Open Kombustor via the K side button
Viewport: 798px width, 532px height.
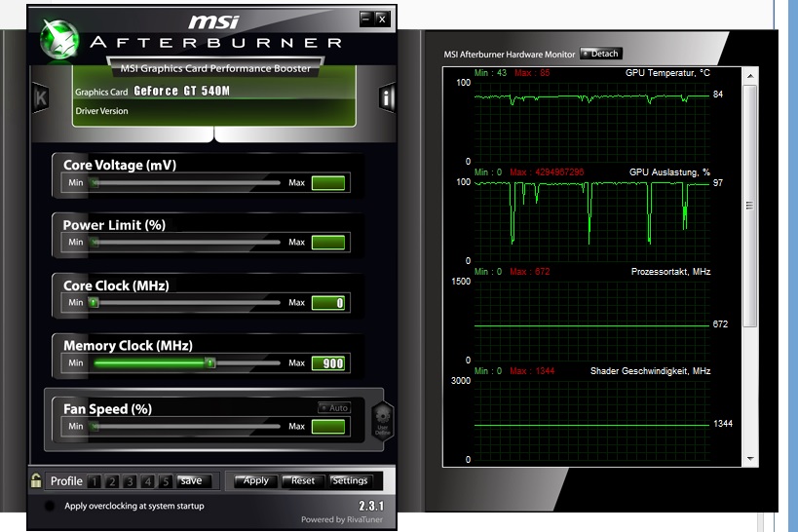click(41, 97)
